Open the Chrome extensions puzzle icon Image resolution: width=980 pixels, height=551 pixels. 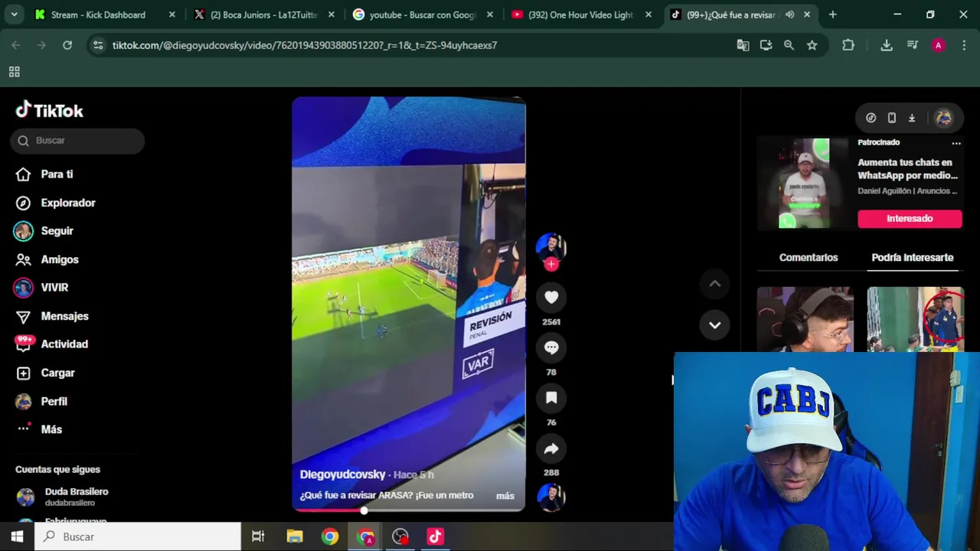pyautogui.click(x=848, y=45)
